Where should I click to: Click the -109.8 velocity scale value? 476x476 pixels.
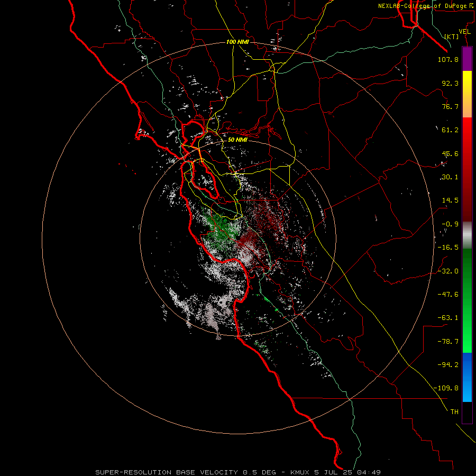[x=446, y=388]
